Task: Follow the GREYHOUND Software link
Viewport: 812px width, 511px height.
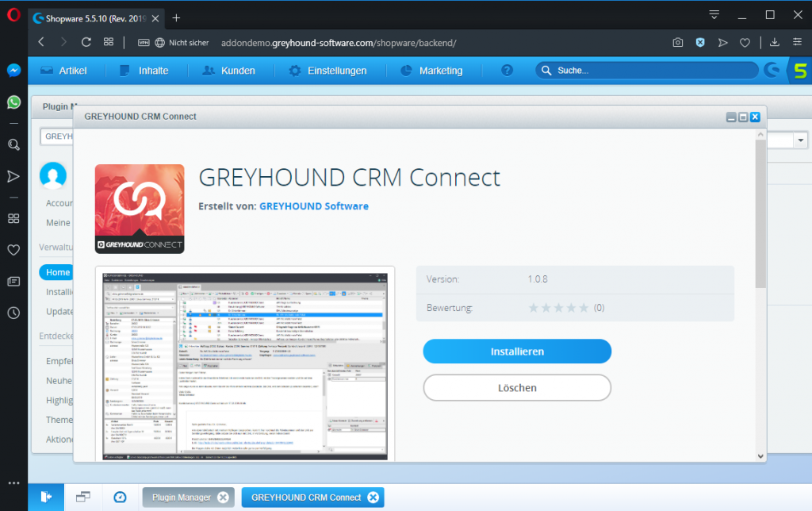Action: coord(314,206)
